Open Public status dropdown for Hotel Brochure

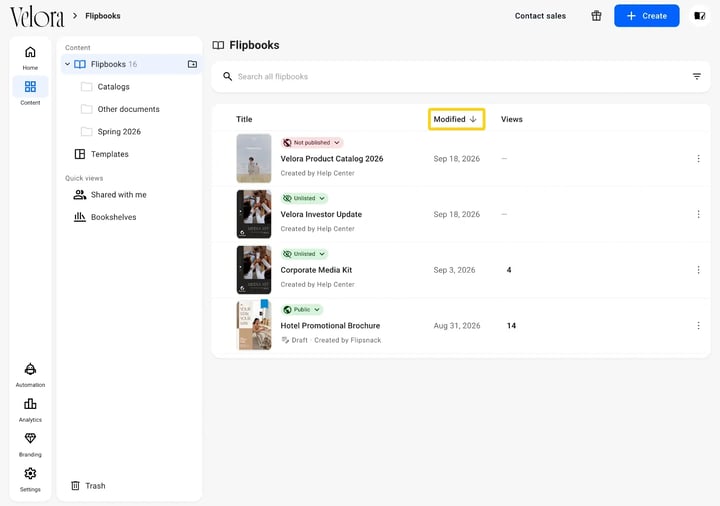(302, 309)
